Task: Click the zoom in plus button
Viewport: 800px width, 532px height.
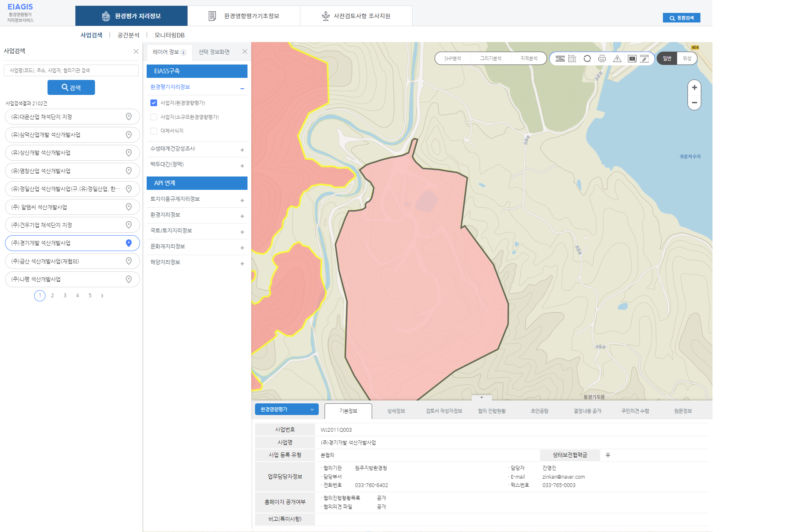Action: 694,87
